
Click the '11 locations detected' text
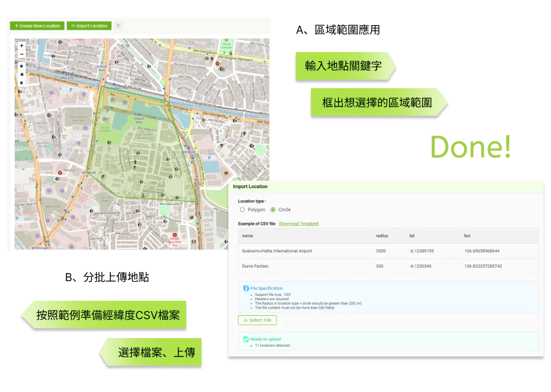[272, 345]
